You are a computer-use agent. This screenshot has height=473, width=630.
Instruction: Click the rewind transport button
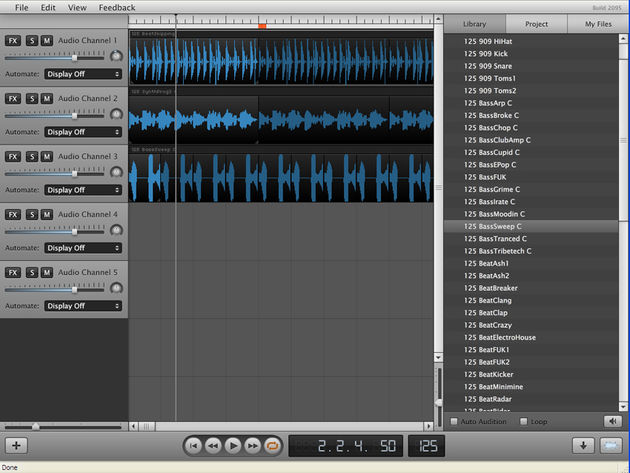click(213, 446)
